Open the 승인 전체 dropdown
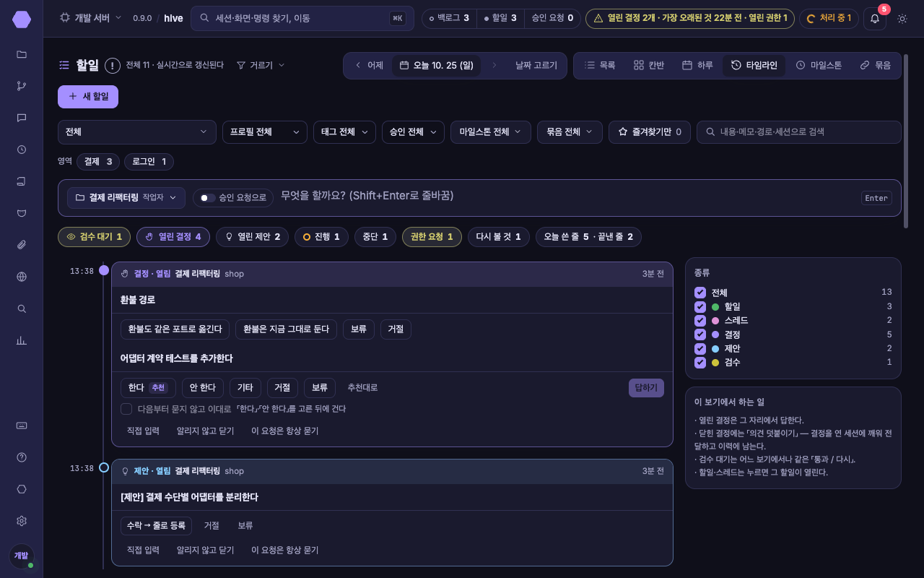The width and height of the screenshot is (924, 578). (413, 132)
